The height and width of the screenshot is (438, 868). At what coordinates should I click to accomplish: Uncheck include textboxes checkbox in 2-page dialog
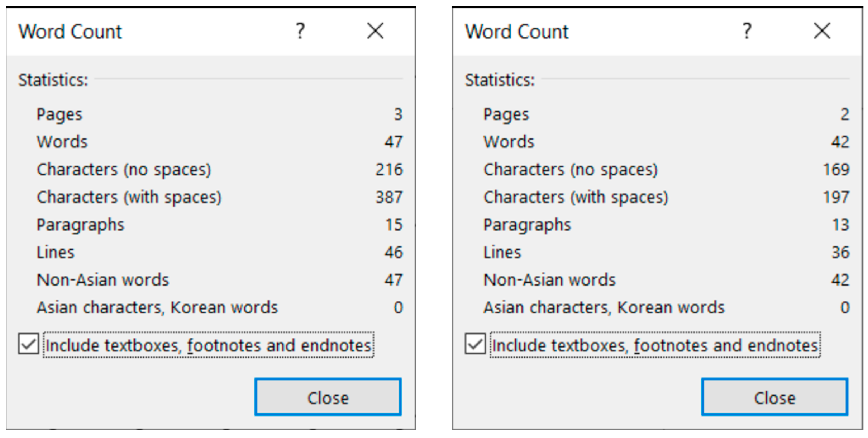coord(475,344)
